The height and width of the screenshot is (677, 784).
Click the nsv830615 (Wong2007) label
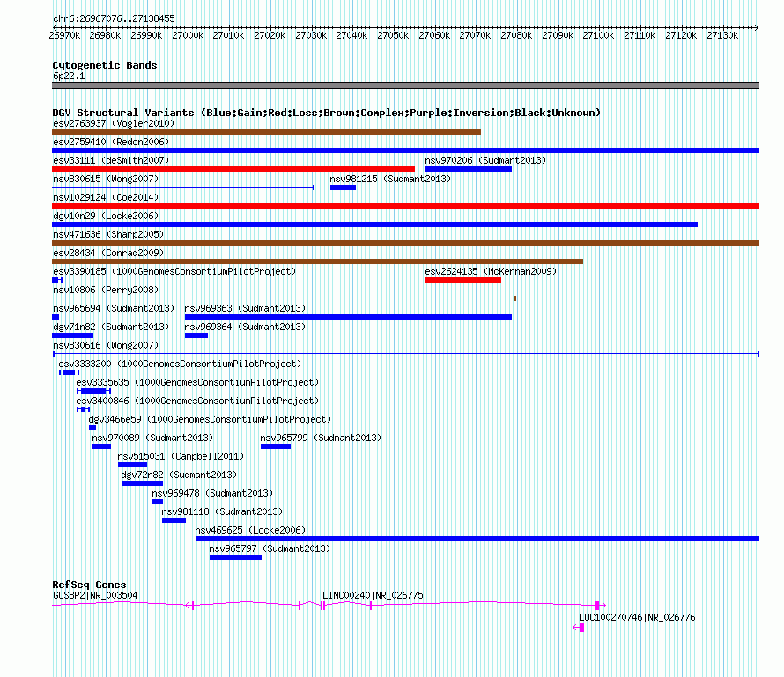(106, 179)
